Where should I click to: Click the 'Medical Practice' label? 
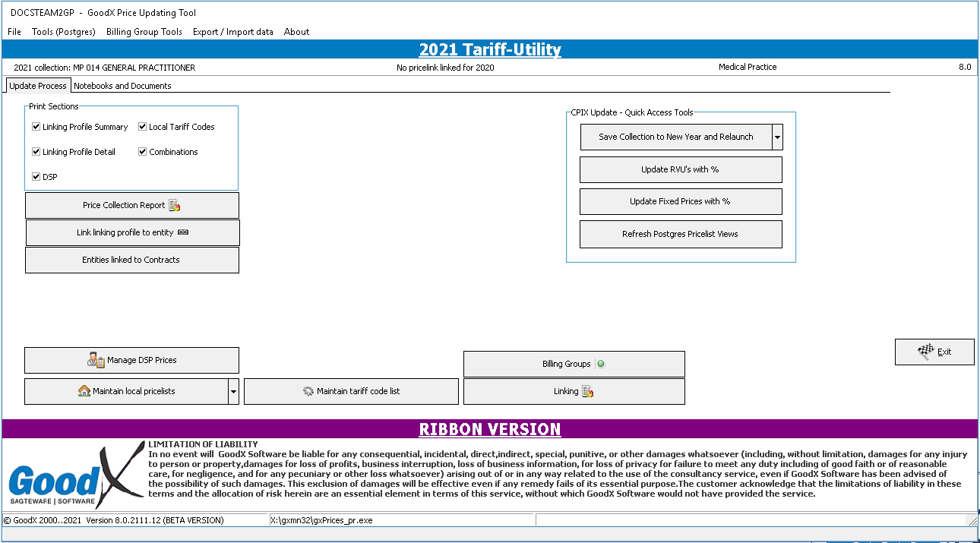[748, 67]
